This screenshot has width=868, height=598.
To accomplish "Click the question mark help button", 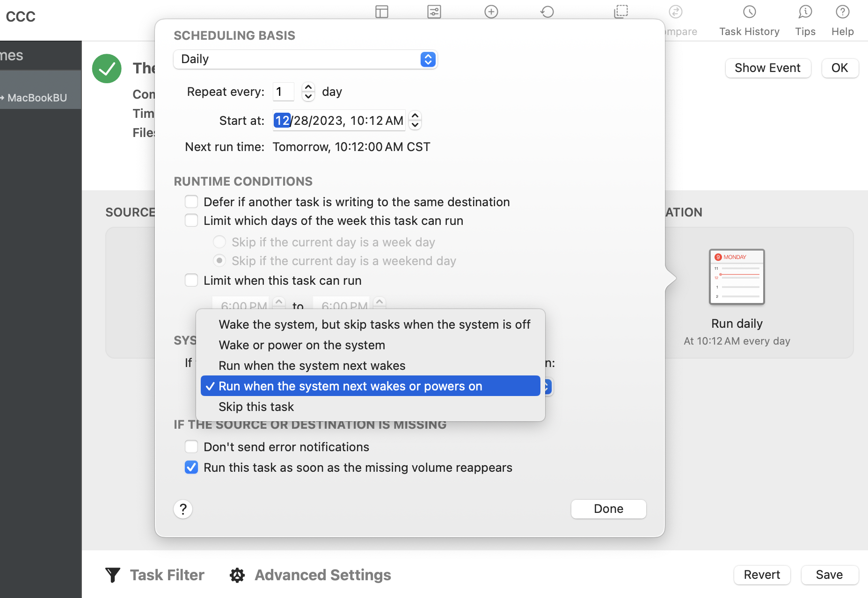I will pyautogui.click(x=183, y=509).
